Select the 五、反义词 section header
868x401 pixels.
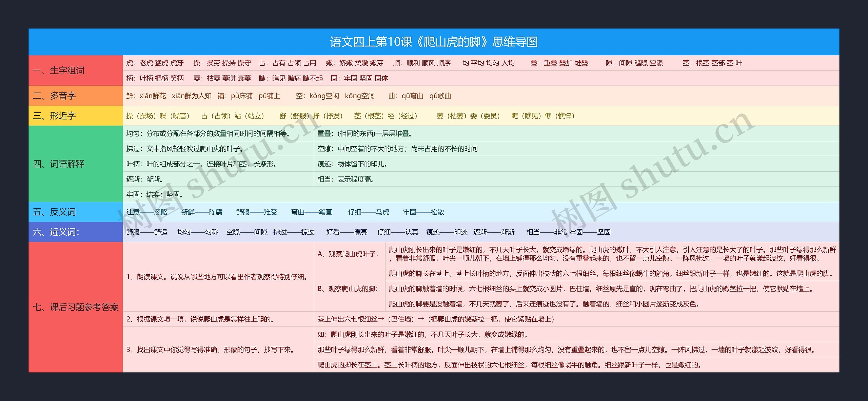click(76, 212)
